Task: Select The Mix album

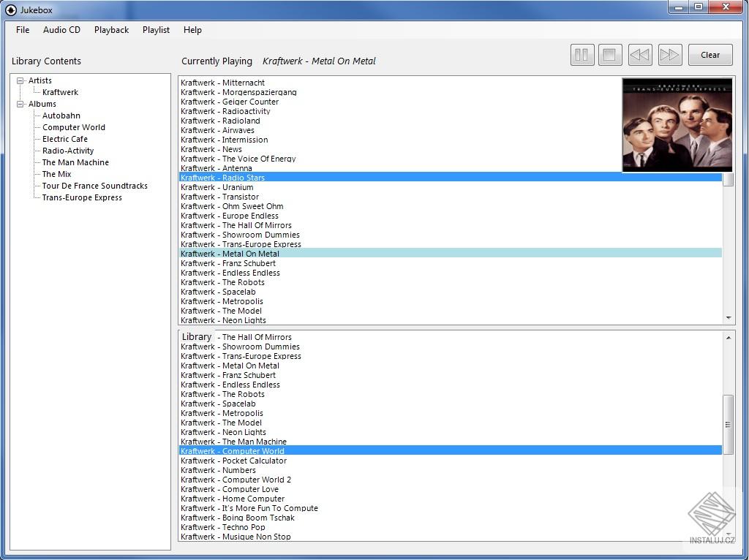Action: pyautogui.click(x=56, y=174)
